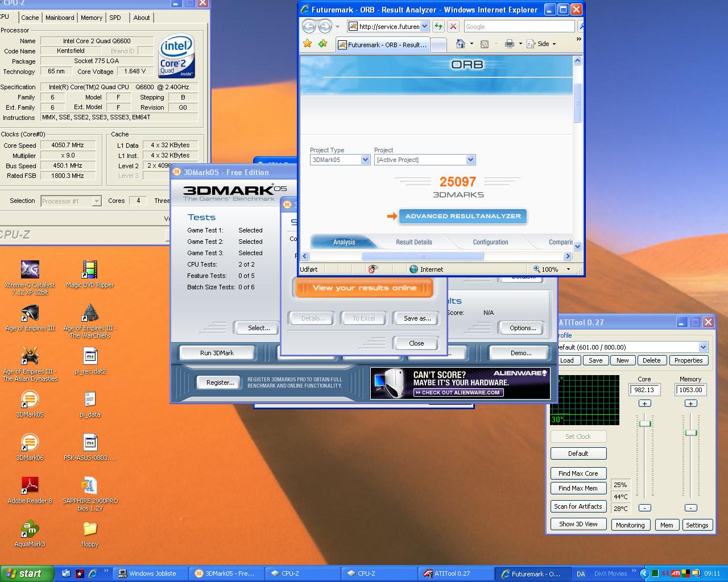Add page to Favorites icon
The image size is (728, 582).
[322, 44]
